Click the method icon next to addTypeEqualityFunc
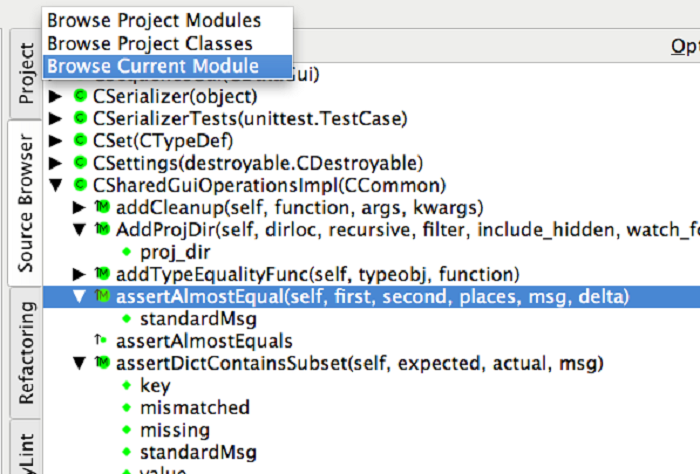 102,274
